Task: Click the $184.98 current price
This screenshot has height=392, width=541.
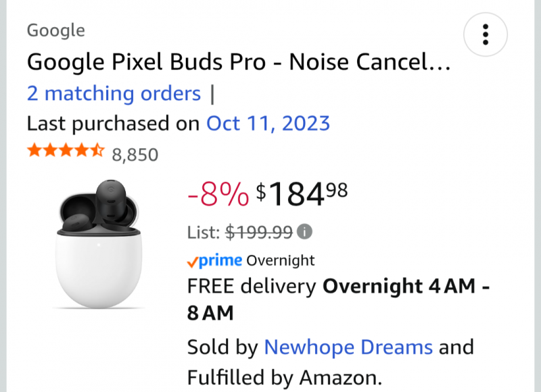Action: point(302,195)
